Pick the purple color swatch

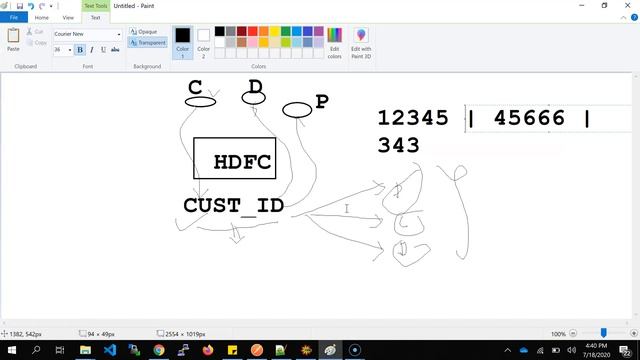tap(319, 31)
